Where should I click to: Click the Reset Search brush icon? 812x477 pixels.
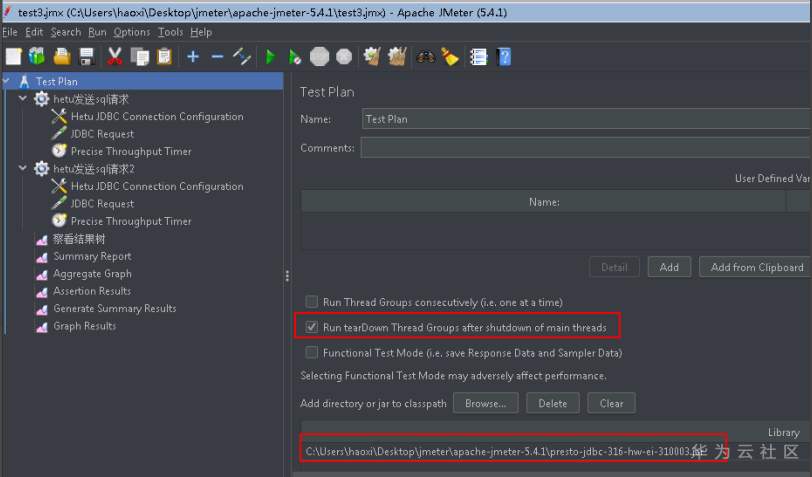pos(450,56)
